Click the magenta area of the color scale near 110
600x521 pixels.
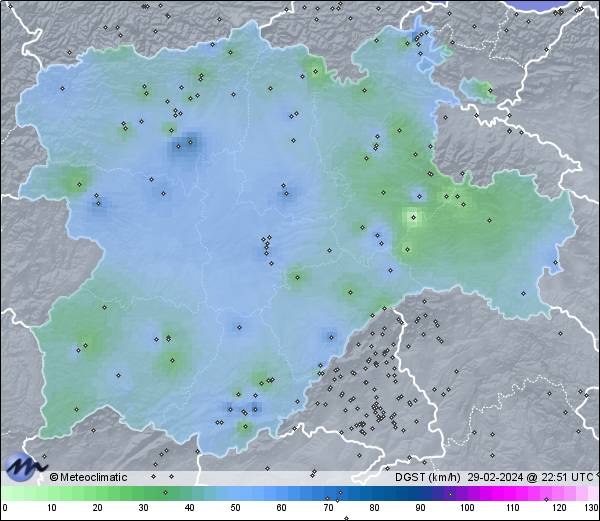513,493
